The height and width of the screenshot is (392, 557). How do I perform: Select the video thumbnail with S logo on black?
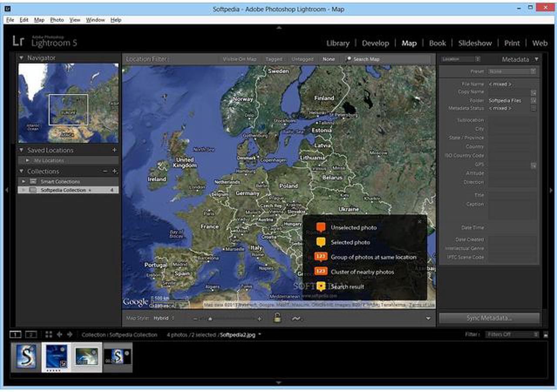tap(117, 357)
